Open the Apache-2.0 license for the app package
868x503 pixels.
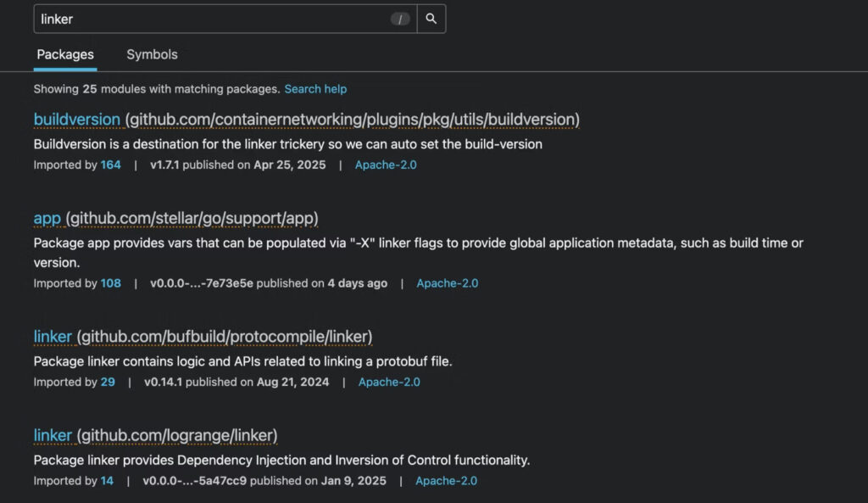[447, 282]
